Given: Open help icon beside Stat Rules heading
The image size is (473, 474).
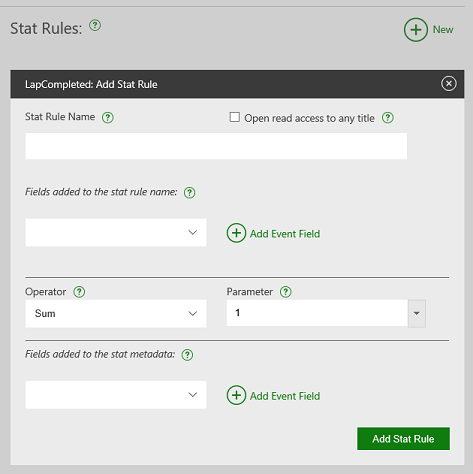Looking at the screenshot, I should [x=95, y=25].
